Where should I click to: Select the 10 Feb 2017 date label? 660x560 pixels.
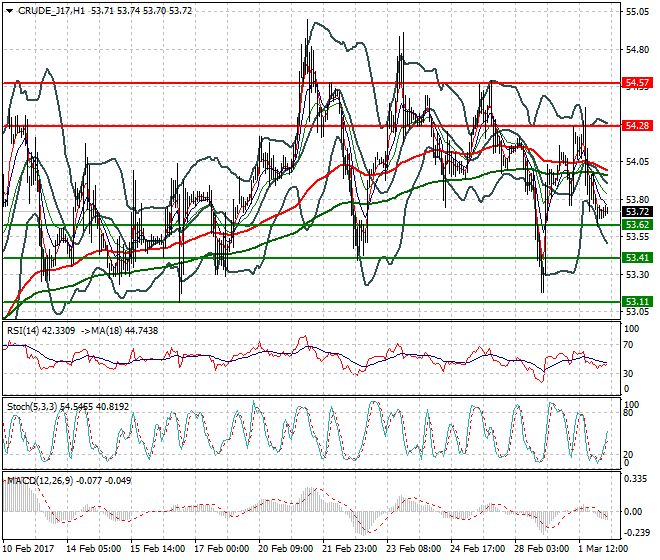(x=29, y=549)
